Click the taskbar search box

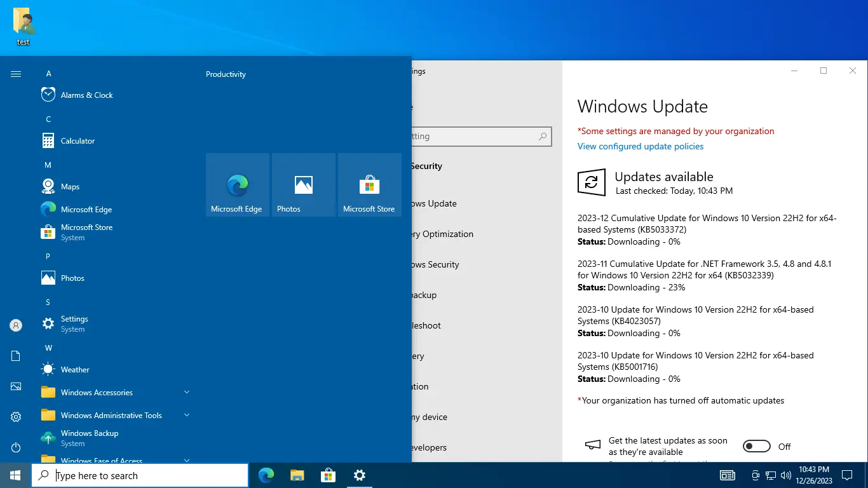[140, 475]
